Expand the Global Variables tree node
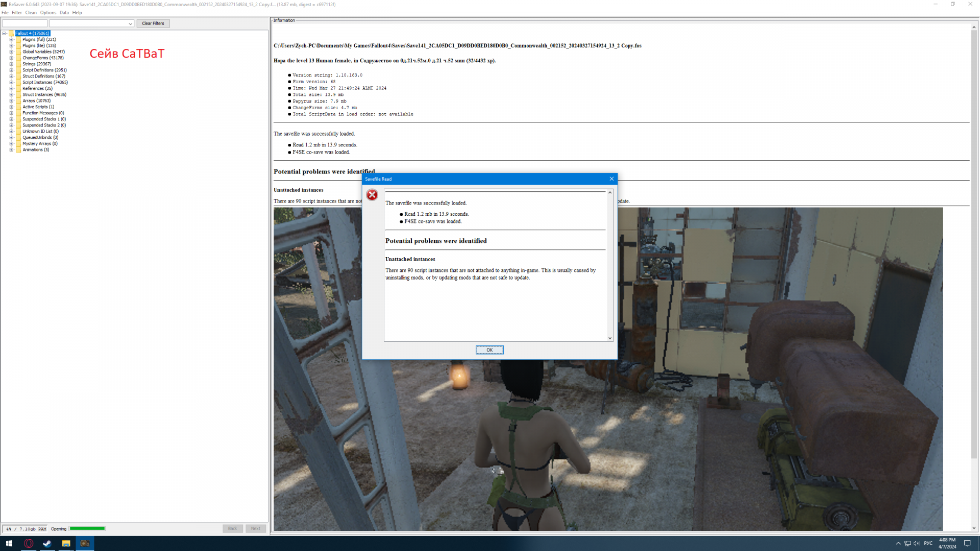 tap(11, 52)
